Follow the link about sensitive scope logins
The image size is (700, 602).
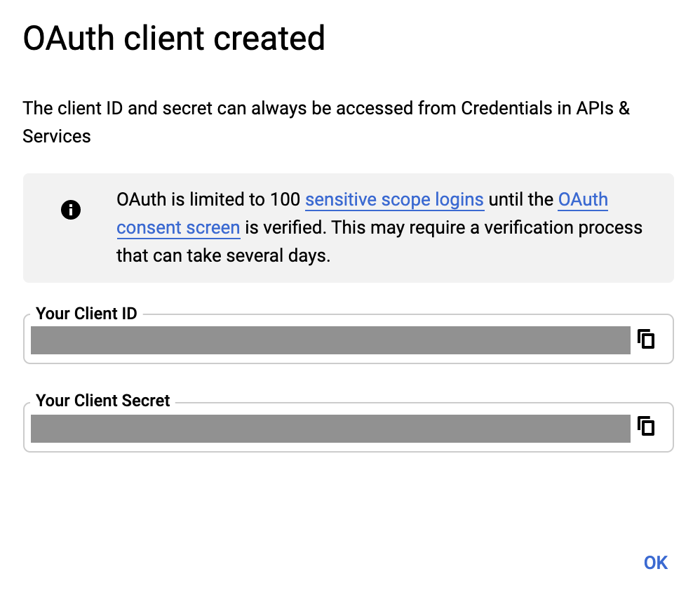pos(394,200)
